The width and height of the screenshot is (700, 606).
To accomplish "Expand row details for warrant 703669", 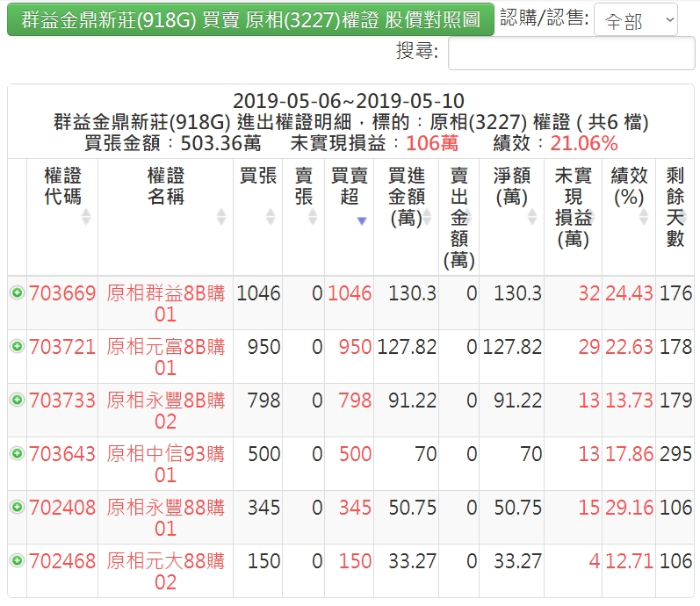I will click(17, 293).
